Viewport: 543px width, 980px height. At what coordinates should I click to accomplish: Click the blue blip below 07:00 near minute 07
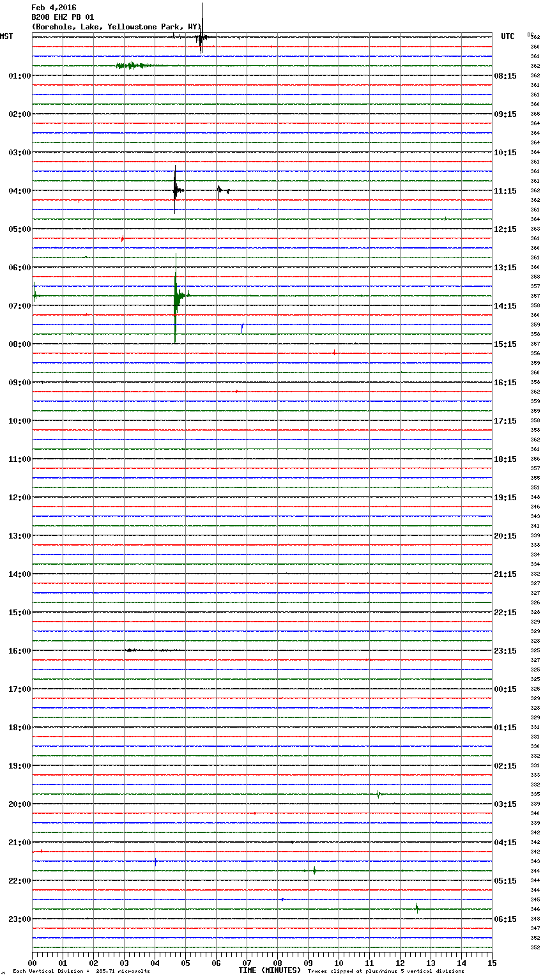click(242, 327)
